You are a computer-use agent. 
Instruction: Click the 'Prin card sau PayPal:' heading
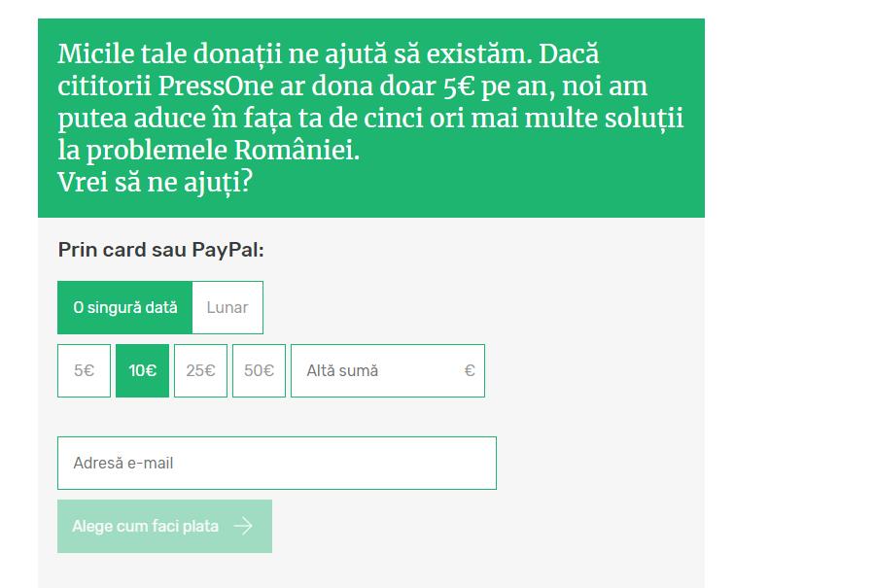(x=161, y=250)
